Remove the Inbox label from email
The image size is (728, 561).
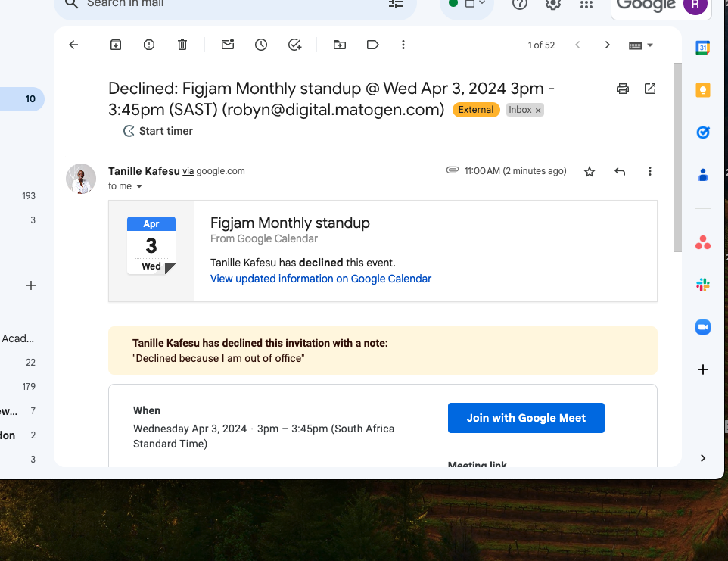coord(538,111)
